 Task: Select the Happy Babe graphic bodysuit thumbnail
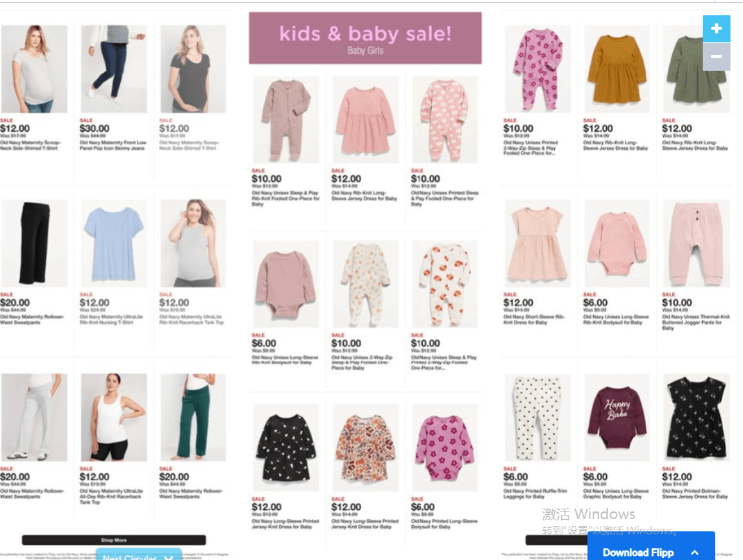[617, 418]
